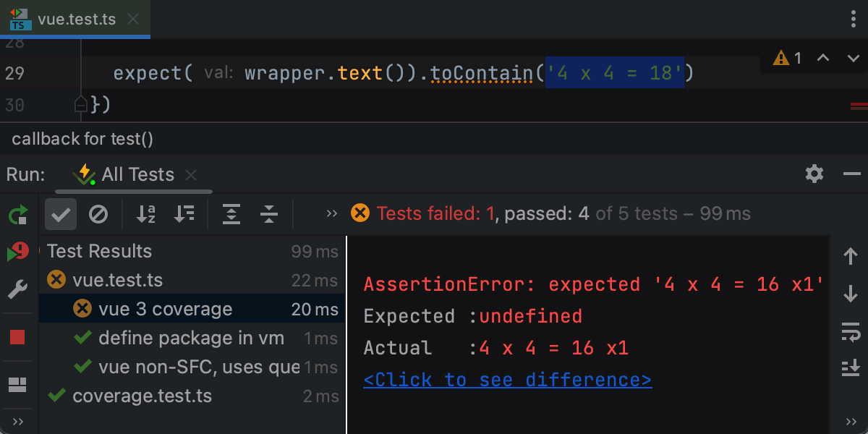Viewport: 868px width, 434px height.
Task: Open hidden toolbar actions via the chevron
Action: click(x=331, y=213)
